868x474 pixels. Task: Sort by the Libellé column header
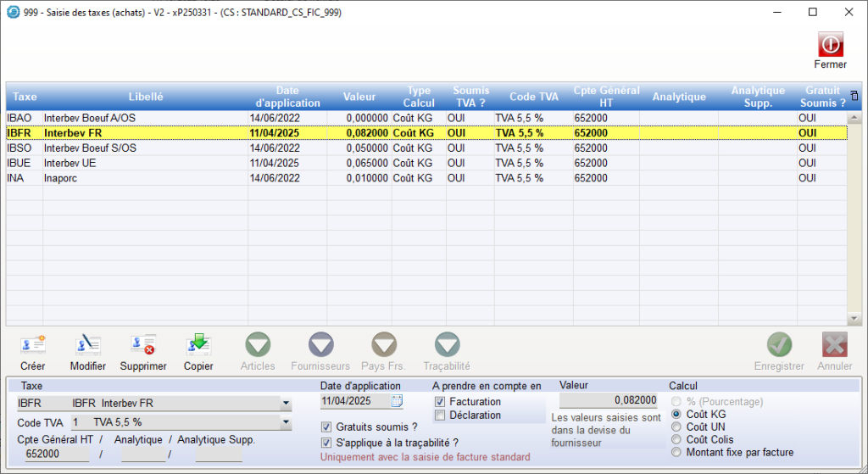(145, 97)
